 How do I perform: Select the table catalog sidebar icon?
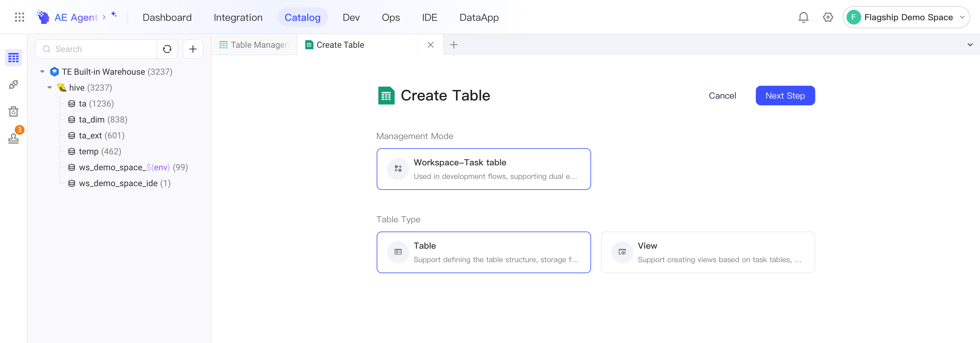13,58
